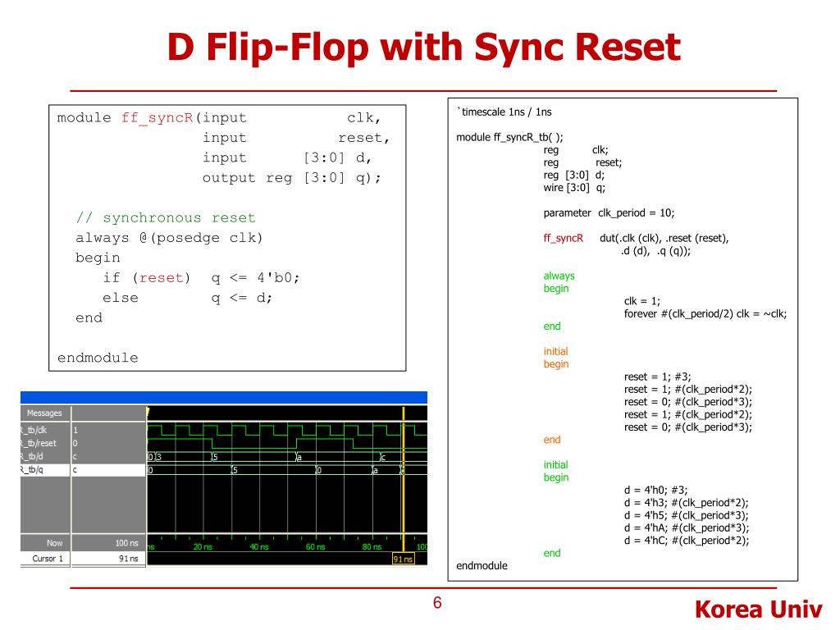Click the Now row label

pos(55,543)
